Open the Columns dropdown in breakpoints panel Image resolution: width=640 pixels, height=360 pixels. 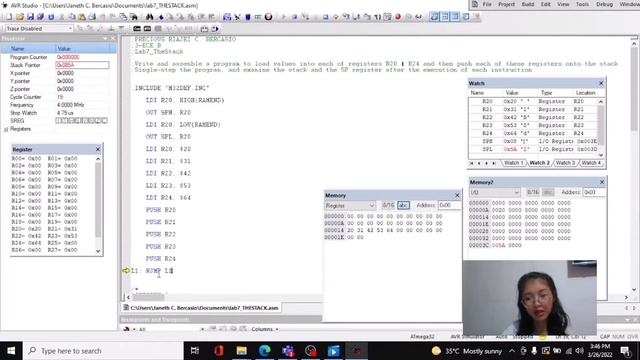[264, 329]
